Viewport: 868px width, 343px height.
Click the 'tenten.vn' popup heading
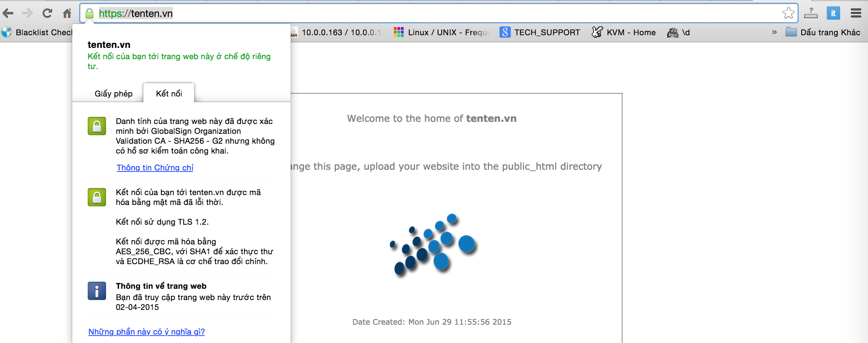click(109, 45)
